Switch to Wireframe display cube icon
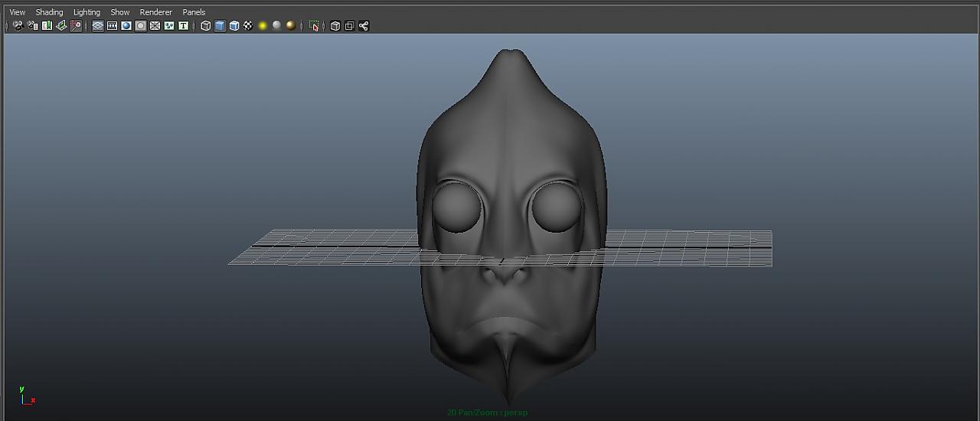 coord(206,26)
